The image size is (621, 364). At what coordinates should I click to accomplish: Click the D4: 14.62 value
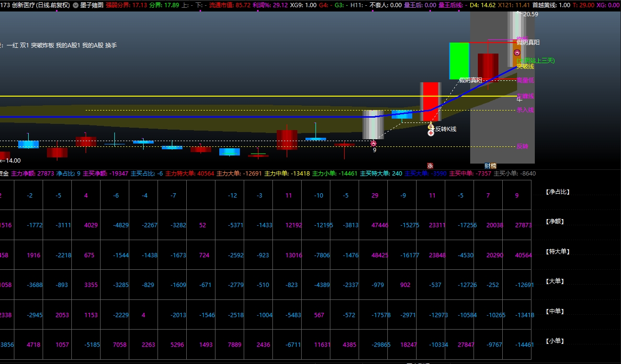click(482, 5)
